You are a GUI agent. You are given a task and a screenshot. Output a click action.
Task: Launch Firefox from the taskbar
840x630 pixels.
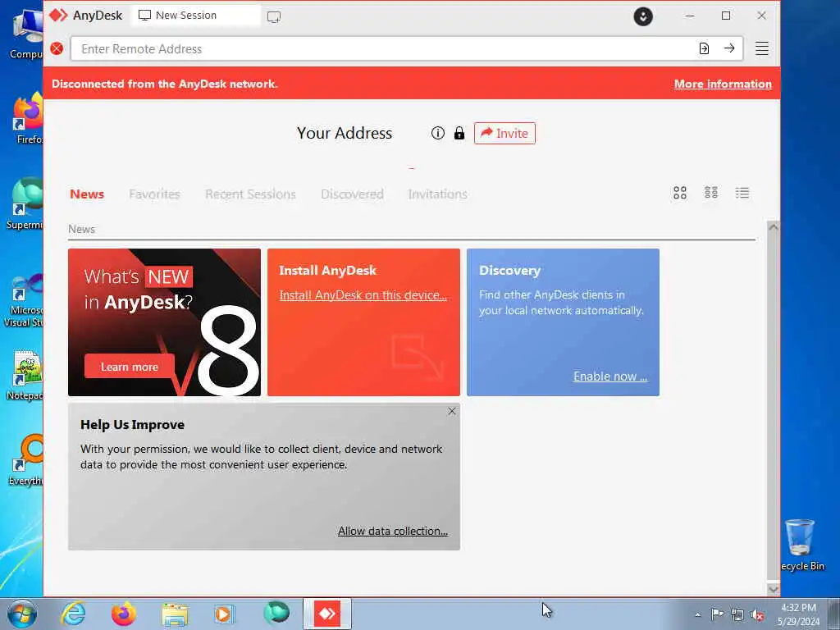(x=124, y=614)
